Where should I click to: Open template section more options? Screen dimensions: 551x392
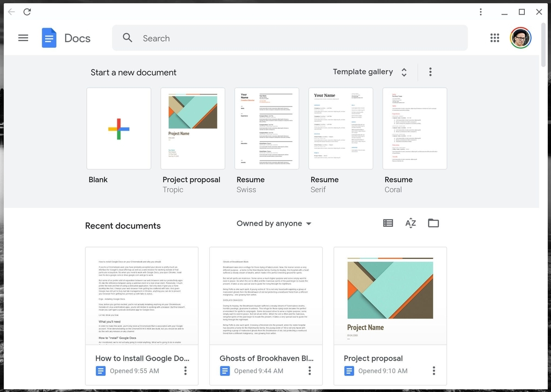tap(430, 72)
